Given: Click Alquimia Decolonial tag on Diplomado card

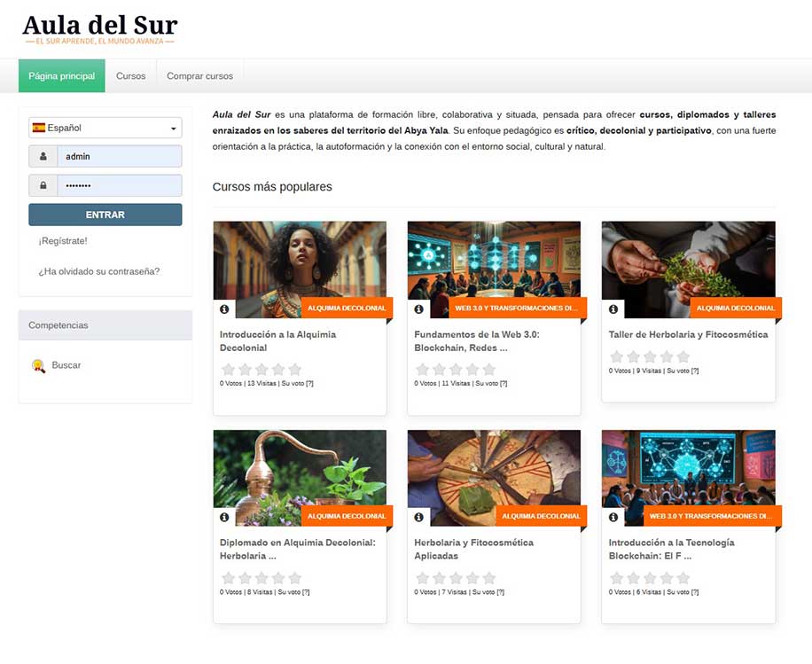Looking at the screenshot, I should (x=347, y=516).
